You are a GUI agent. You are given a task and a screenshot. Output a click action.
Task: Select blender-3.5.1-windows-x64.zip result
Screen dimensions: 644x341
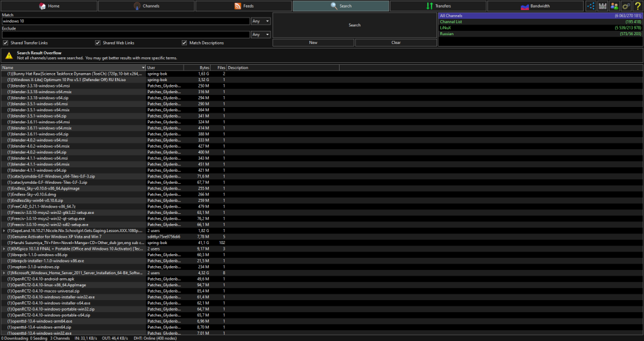[x=322, y=116]
